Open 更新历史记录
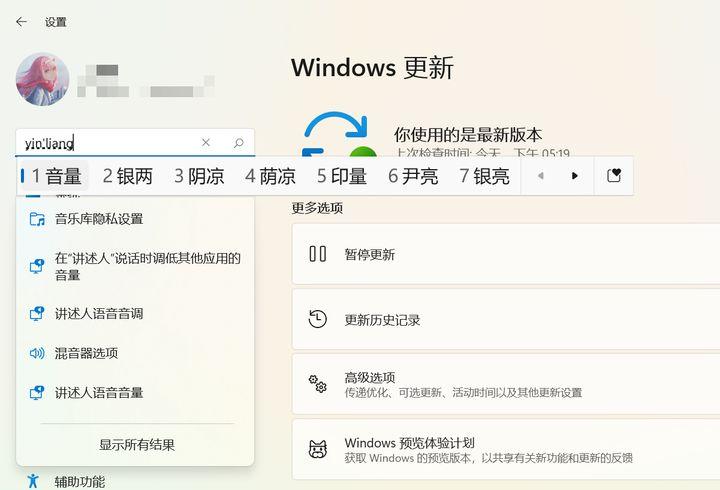 (506, 319)
